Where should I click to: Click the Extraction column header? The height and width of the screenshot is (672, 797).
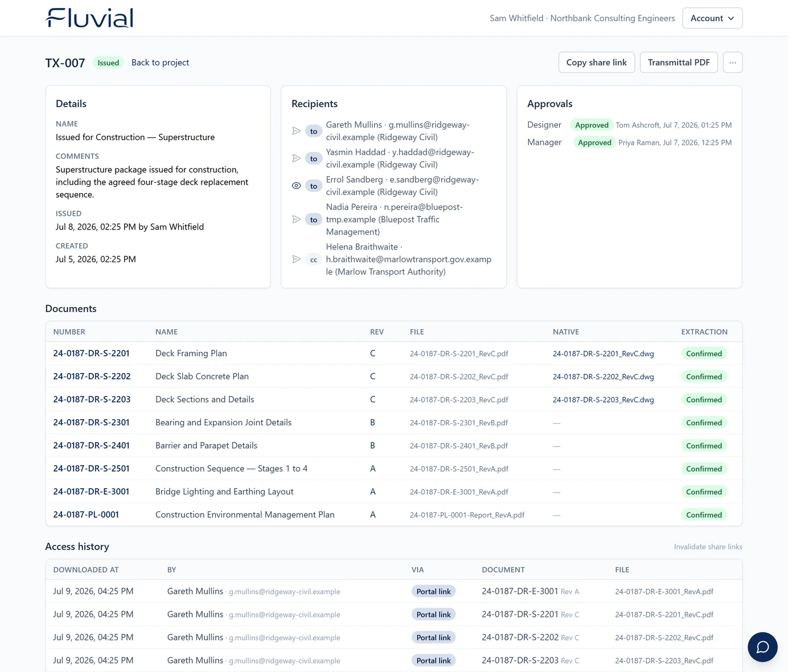click(x=704, y=332)
